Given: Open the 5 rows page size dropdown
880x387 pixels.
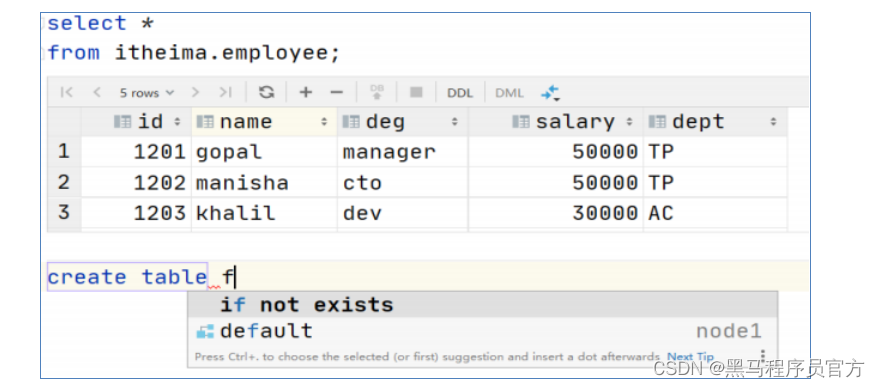Looking at the screenshot, I should (x=146, y=93).
